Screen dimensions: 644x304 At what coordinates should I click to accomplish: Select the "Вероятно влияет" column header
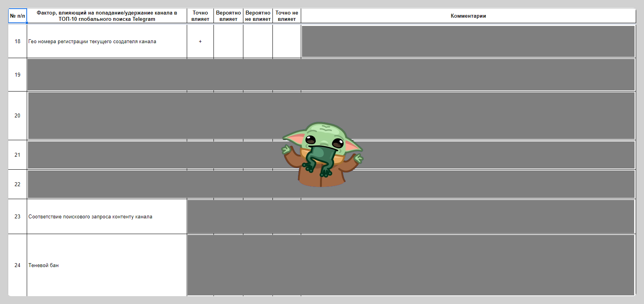click(x=228, y=16)
